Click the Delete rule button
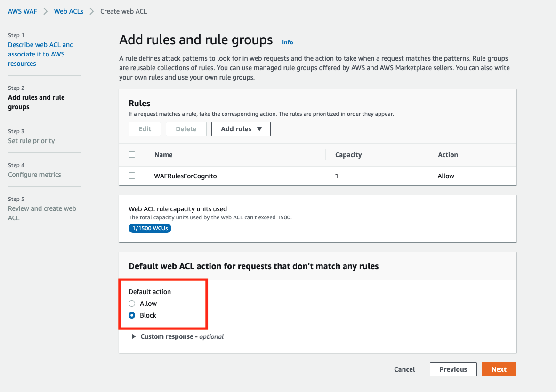 click(186, 129)
